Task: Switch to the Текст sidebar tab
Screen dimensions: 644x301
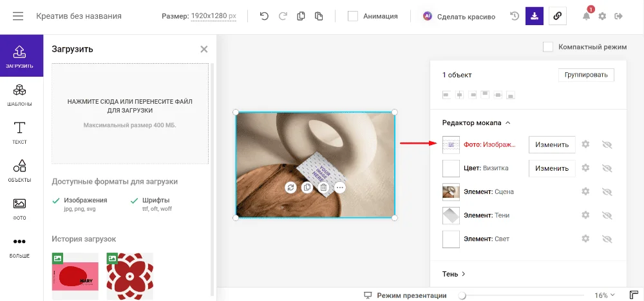Action: coord(20,132)
